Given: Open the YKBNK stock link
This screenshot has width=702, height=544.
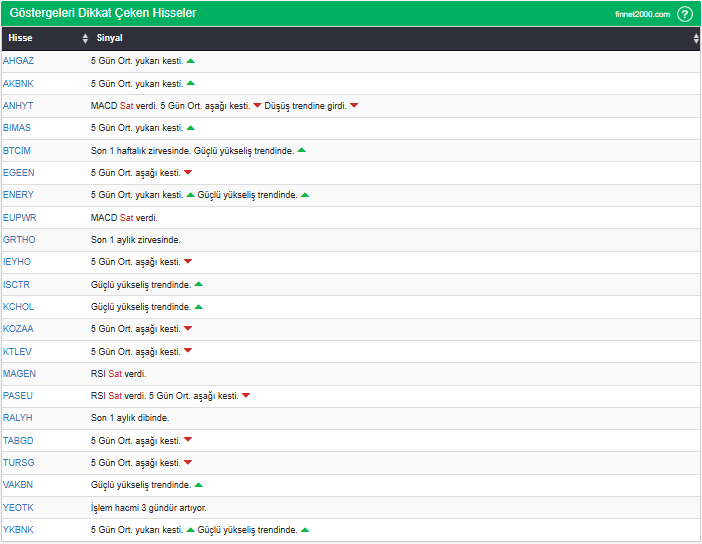Looking at the screenshot, I should pos(18,530).
